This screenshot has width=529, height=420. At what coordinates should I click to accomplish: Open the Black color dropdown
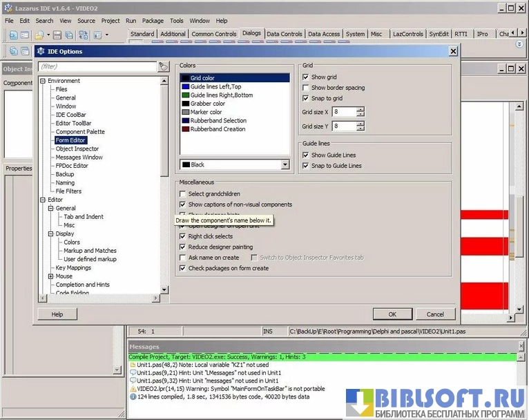pos(285,164)
